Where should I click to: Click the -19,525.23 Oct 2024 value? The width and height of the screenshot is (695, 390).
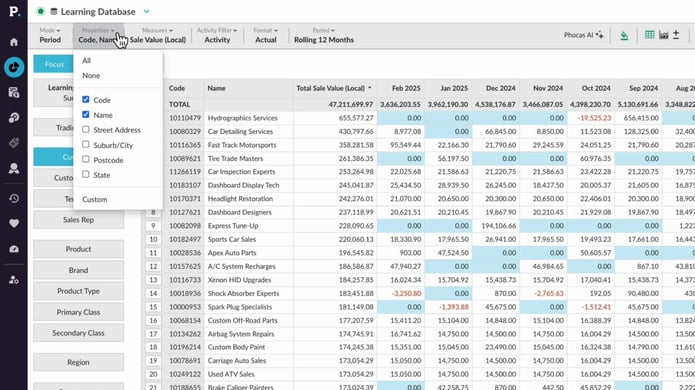(x=594, y=118)
